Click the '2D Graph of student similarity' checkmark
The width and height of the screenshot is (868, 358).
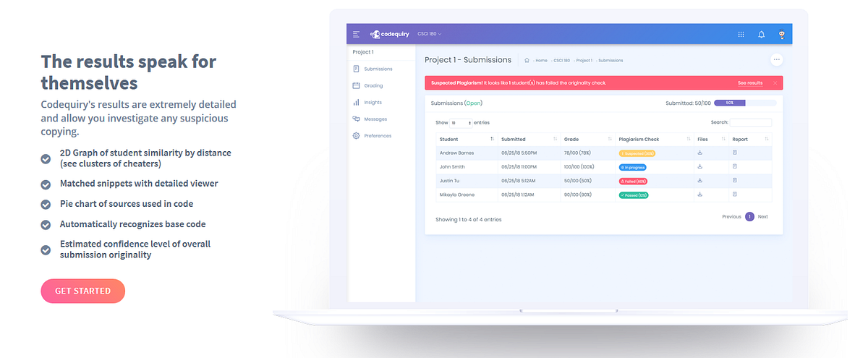click(46, 158)
